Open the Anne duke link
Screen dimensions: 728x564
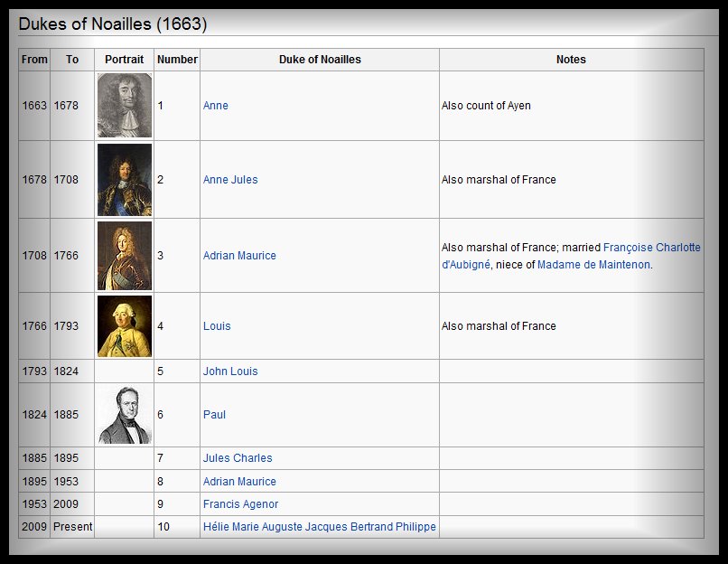pos(216,106)
